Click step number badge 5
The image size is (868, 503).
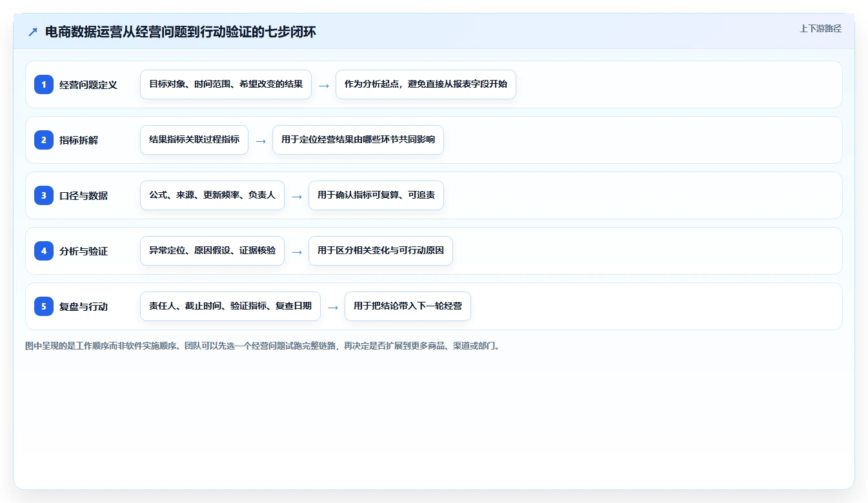(x=44, y=306)
